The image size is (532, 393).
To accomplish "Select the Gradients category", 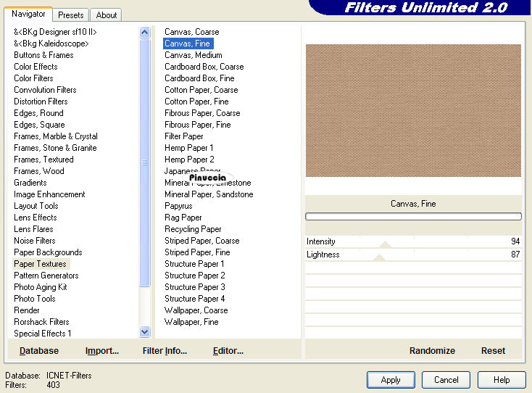I will click(x=30, y=183).
